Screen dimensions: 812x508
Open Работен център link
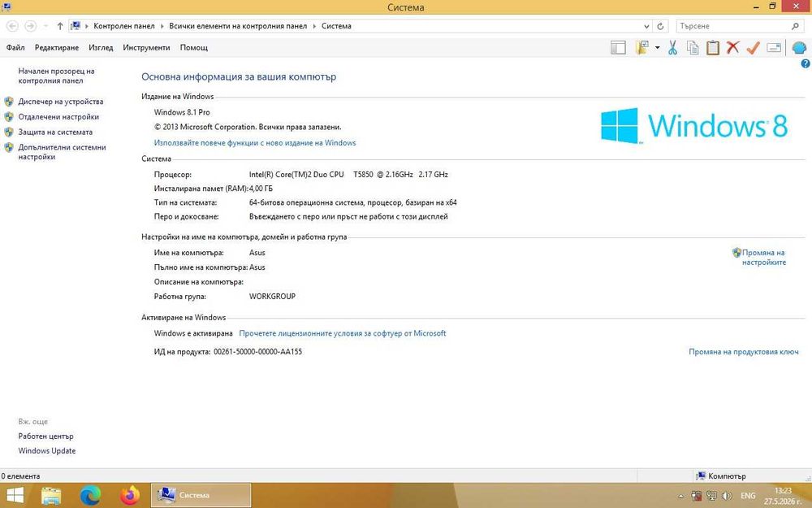tap(45, 436)
